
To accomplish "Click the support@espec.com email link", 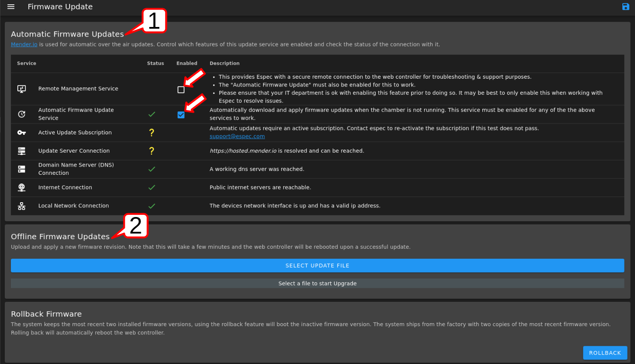I will pyautogui.click(x=237, y=136).
